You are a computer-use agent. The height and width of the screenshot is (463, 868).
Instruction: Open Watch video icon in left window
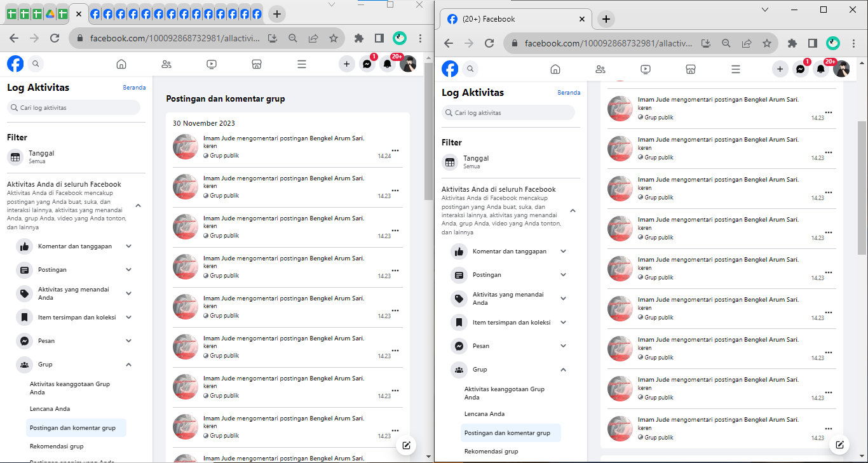[212, 64]
